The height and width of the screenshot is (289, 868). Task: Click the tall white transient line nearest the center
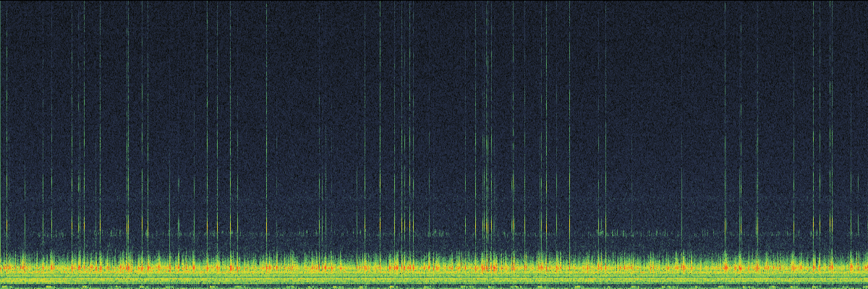coord(380,108)
